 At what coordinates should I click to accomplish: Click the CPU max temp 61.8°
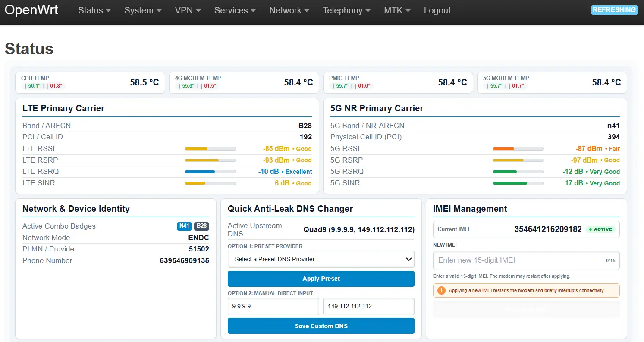click(x=54, y=86)
